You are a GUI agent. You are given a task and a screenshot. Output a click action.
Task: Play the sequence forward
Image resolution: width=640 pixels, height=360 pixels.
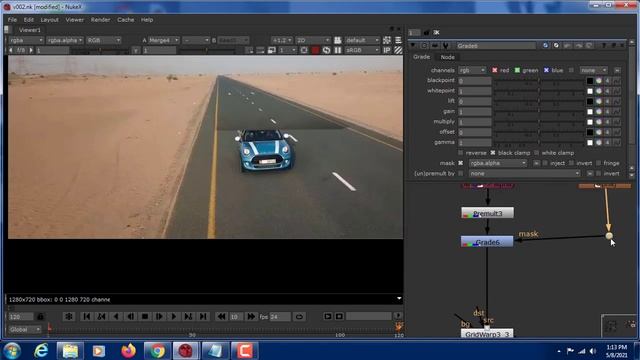[174, 316]
